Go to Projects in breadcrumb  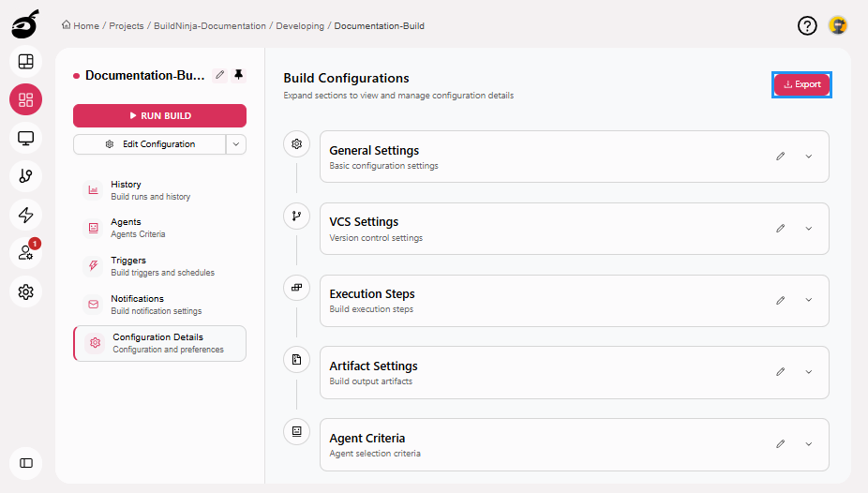[x=127, y=26]
